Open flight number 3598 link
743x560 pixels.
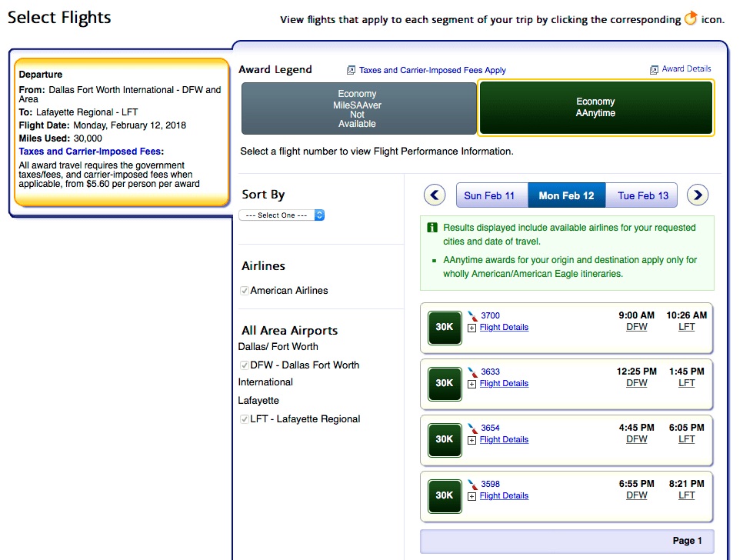[x=490, y=484]
